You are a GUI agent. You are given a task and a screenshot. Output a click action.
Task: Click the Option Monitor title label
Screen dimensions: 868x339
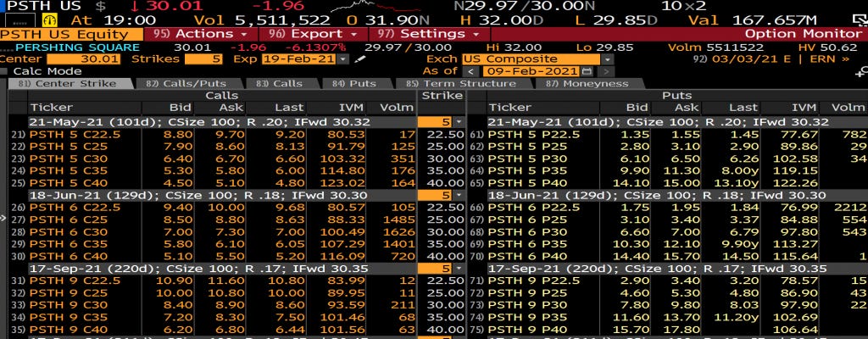point(804,34)
